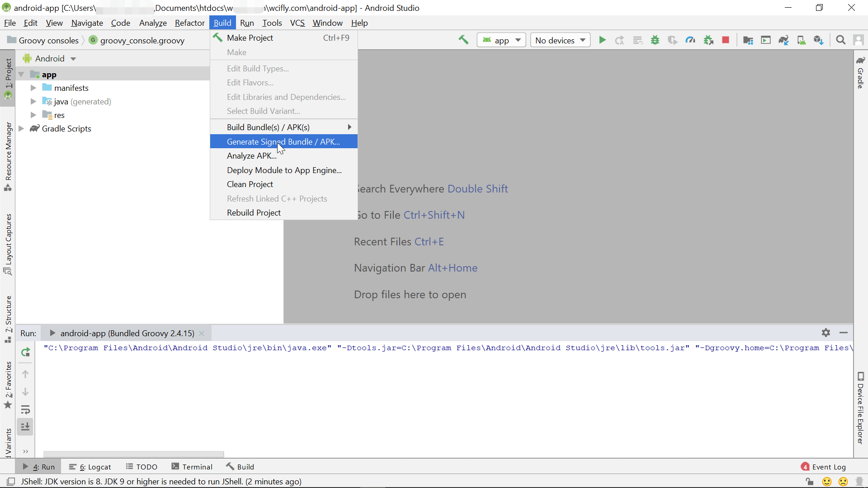Viewport: 868px width, 488px height.
Task: Click the Rerun icon in Run panel
Action: [x=26, y=352]
